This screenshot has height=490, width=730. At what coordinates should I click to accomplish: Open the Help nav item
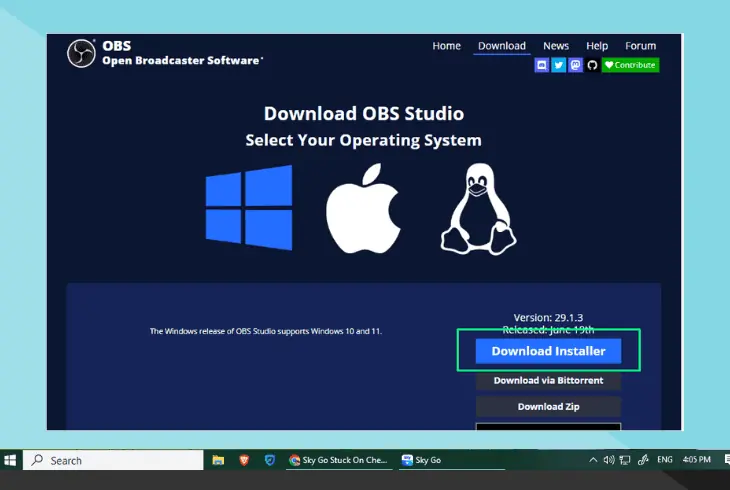597,46
